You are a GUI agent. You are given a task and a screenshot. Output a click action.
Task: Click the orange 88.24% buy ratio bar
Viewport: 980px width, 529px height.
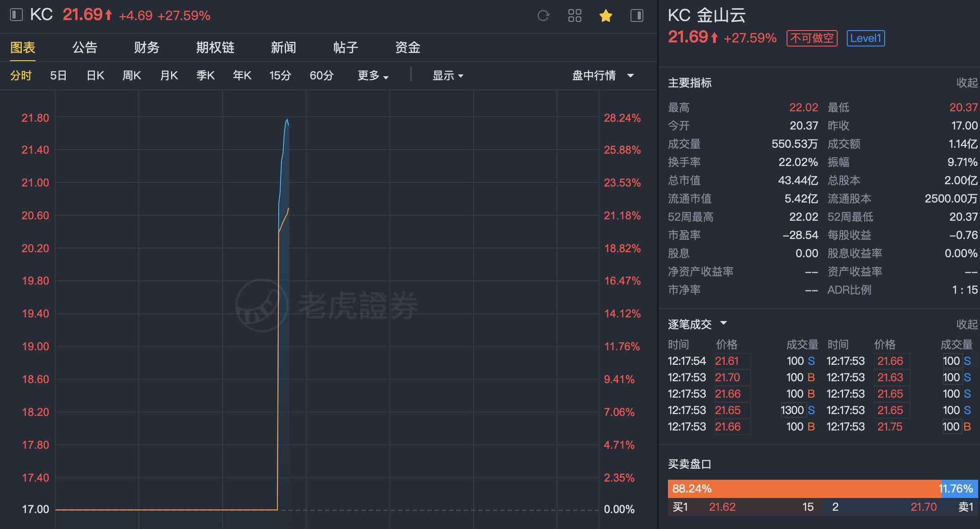click(804, 489)
